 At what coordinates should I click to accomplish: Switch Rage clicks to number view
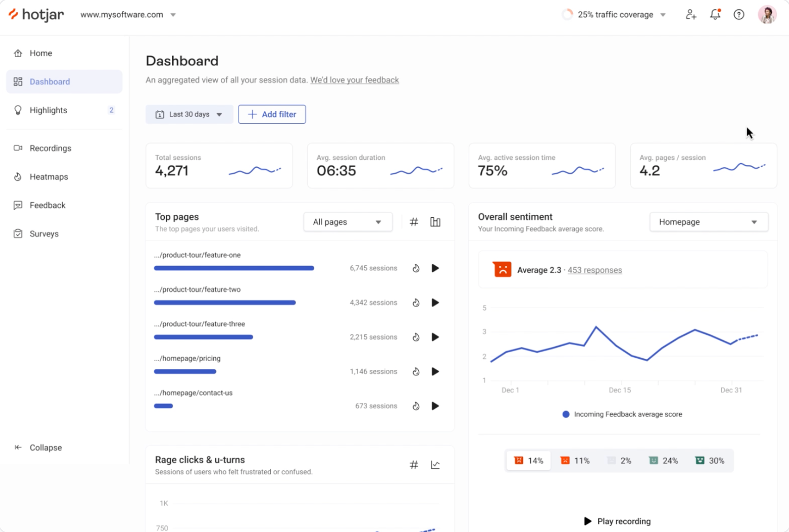[x=414, y=465]
